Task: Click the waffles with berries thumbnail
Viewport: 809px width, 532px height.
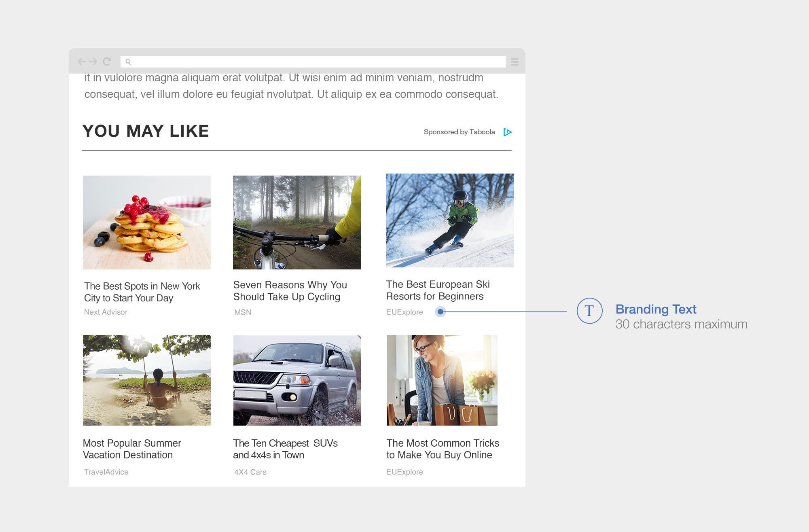Action: point(147,223)
